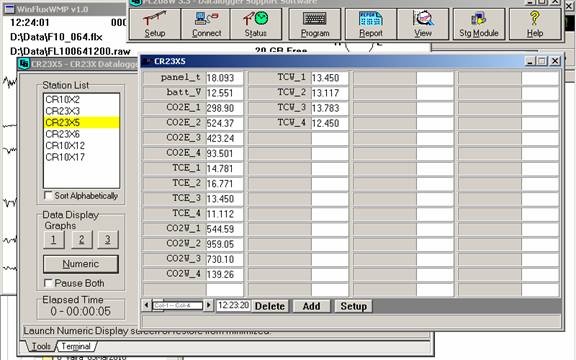Click the Elapsed Time readout 0 - 00:00:05
This screenshot has height=360, width=576.
pyautogui.click(x=80, y=312)
